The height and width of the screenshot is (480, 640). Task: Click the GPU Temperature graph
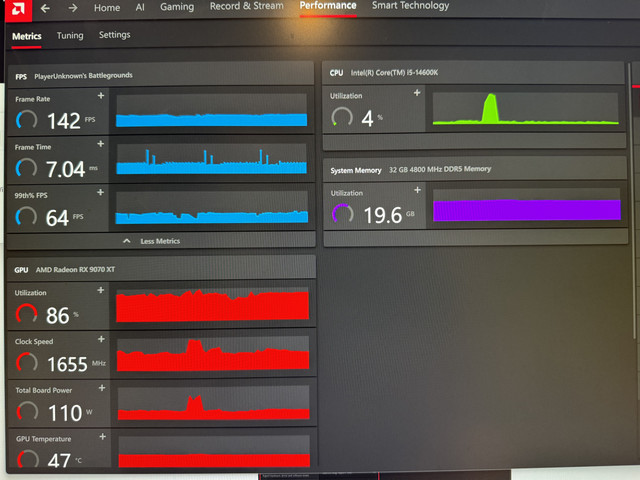click(214, 451)
